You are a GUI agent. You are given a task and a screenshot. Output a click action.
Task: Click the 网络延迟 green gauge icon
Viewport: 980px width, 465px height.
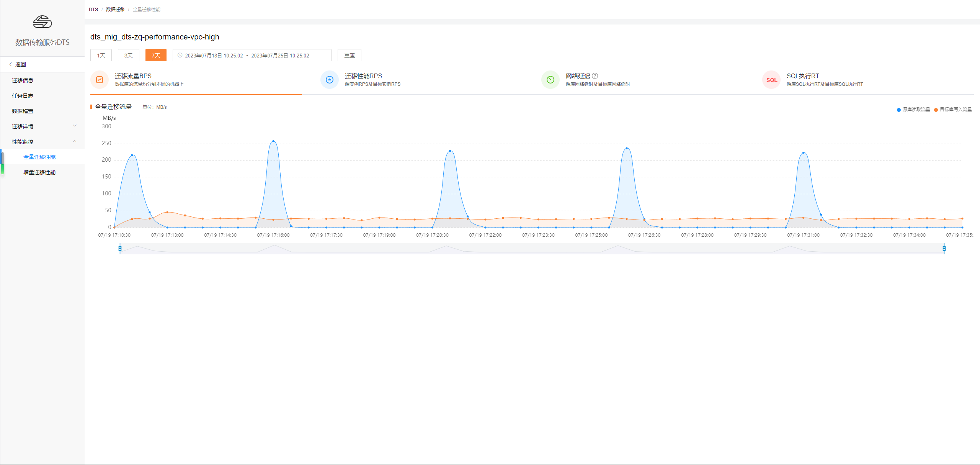550,80
